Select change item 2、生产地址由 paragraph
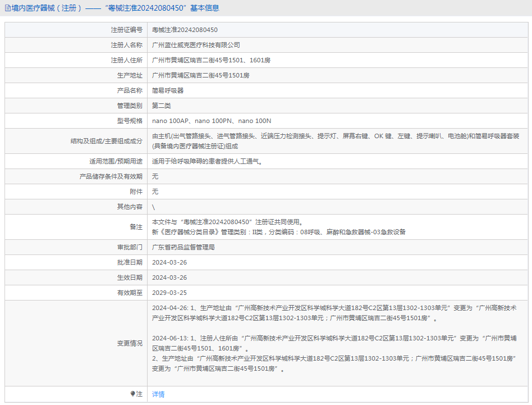The image size is (532, 405). tap(334, 363)
